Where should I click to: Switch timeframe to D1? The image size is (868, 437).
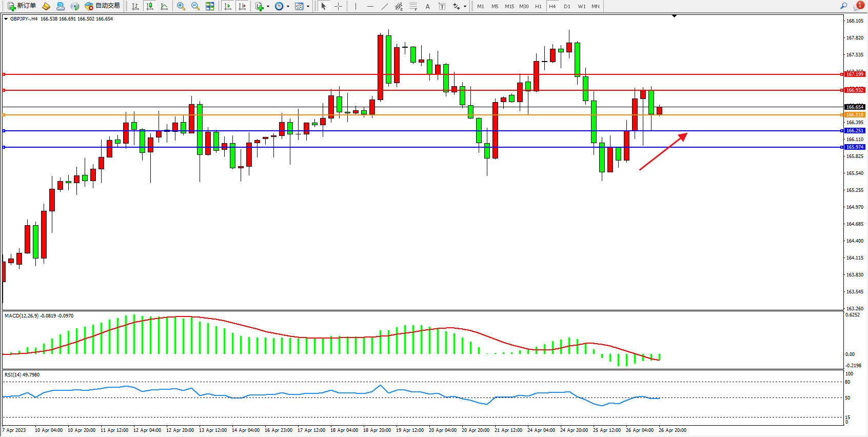pyautogui.click(x=567, y=6)
